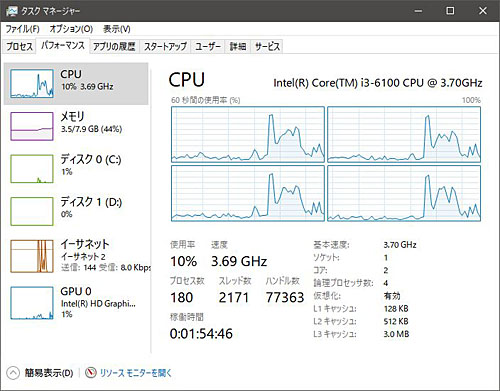
Task: Collapse view with 簡易表示 arrow icon
Action: pyautogui.click(x=13, y=373)
